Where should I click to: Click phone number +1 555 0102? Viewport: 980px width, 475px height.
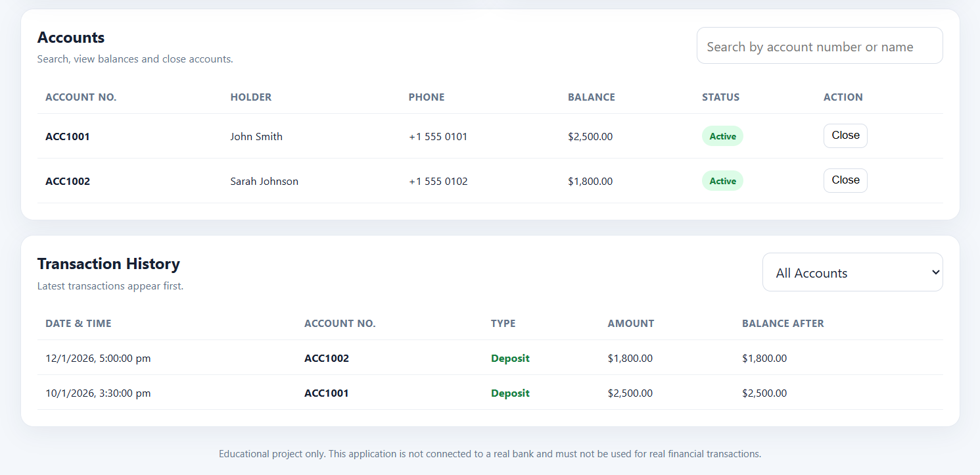pos(438,182)
